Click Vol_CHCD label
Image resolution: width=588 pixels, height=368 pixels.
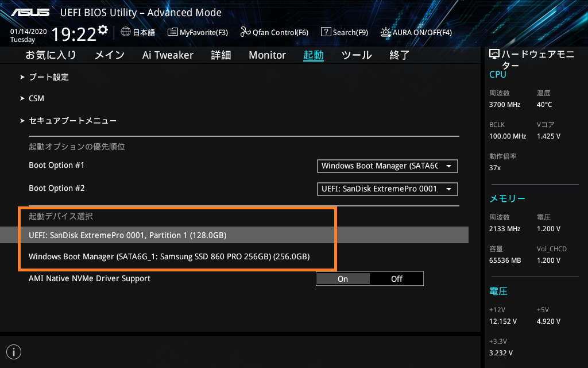(551, 248)
